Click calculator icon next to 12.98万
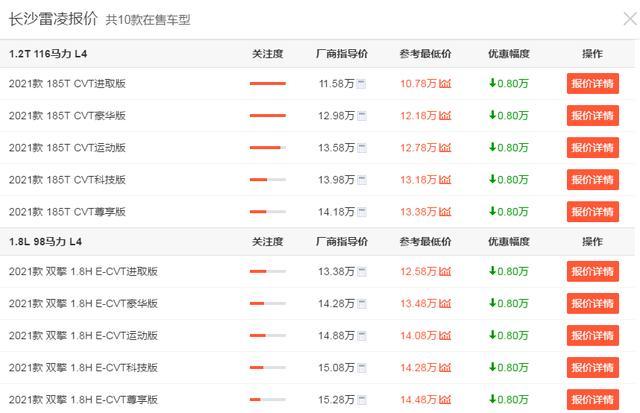 pos(361,115)
